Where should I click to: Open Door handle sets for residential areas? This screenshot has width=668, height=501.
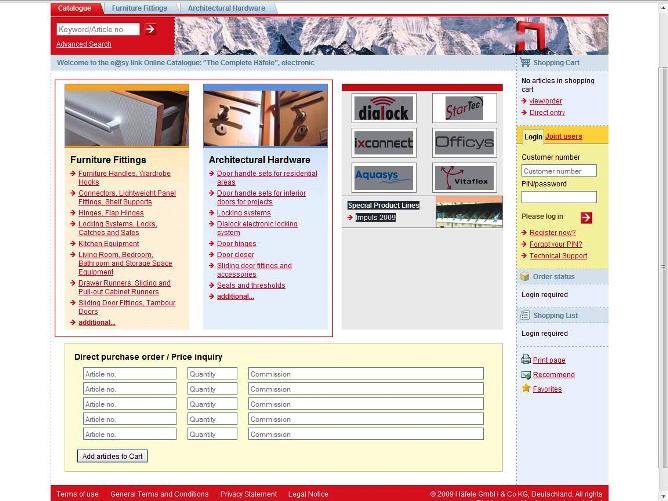click(x=267, y=178)
